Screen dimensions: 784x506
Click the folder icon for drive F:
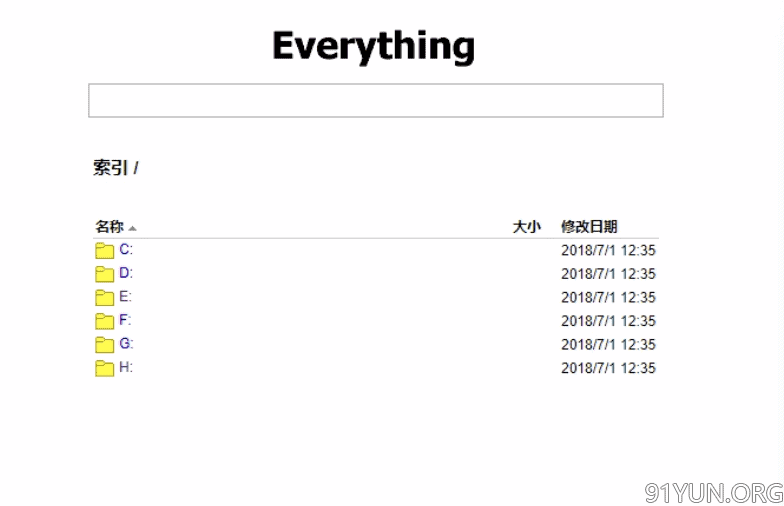pyautogui.click(x=104, y=320)
